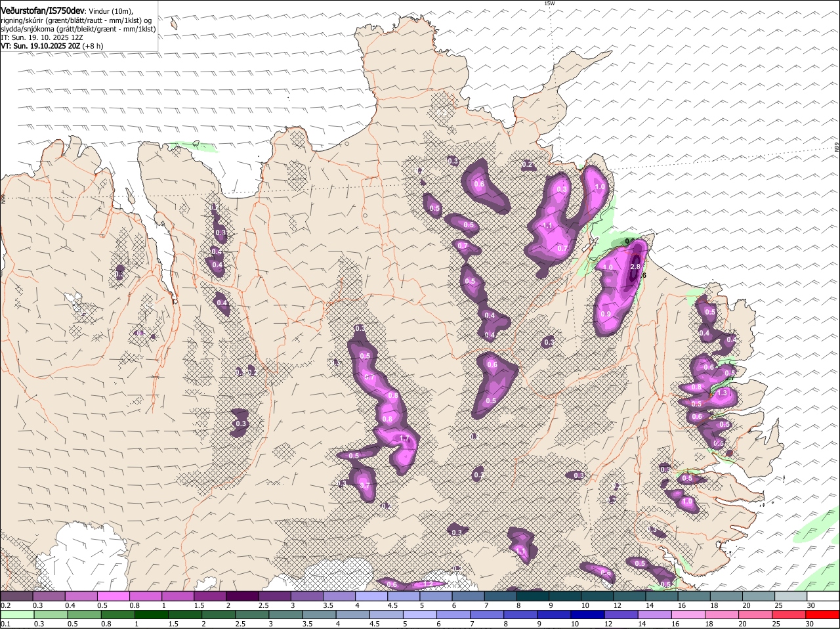This screenshot has height=629, width=840.
Task: Select the 0.2–0.3 swatch in the upper legend row
Action: pos(16,596)
